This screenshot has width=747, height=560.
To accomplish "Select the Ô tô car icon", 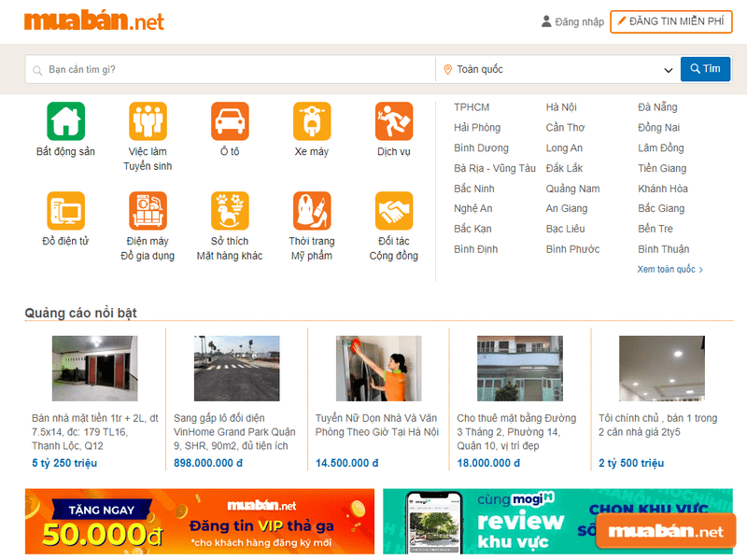I will pos(230,121).
